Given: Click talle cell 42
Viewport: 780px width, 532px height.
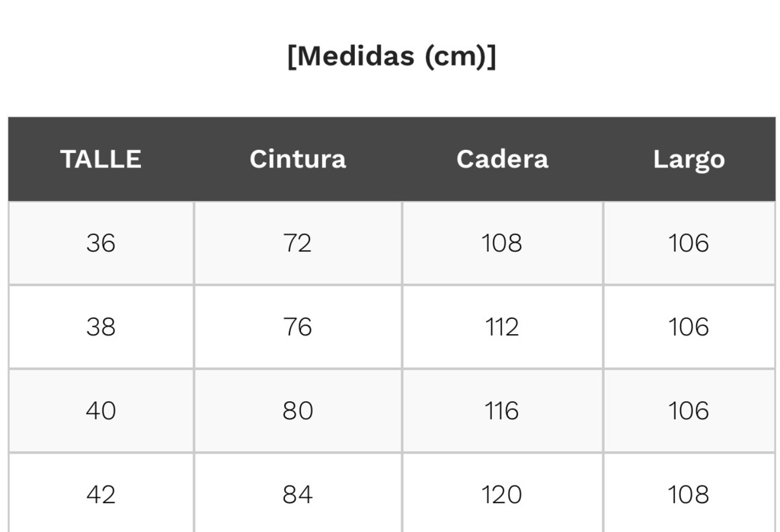Looking at the screenshot, I should 101,495.
